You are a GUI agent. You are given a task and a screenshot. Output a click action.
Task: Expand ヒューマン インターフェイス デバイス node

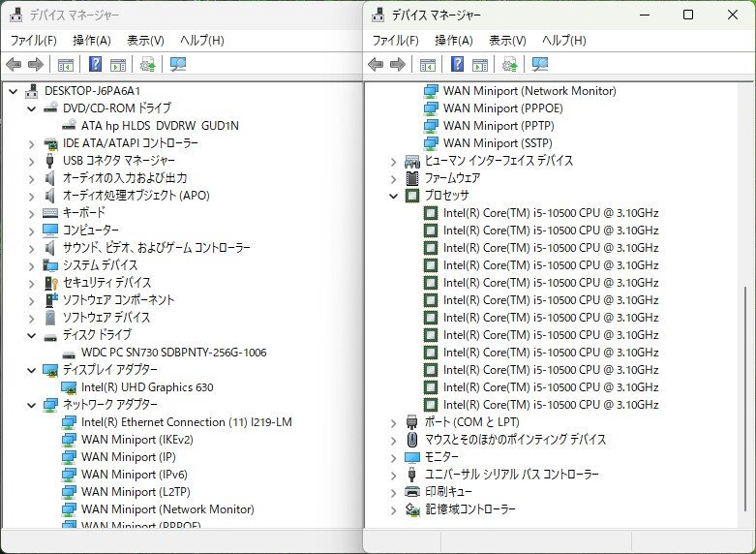(x=393, y=161)
